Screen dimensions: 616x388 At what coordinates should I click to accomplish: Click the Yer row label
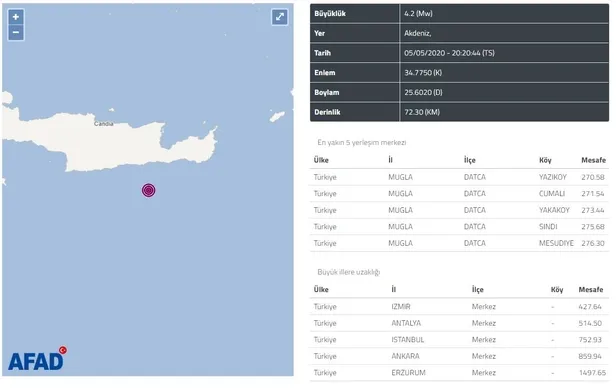[x=319, y=33]
